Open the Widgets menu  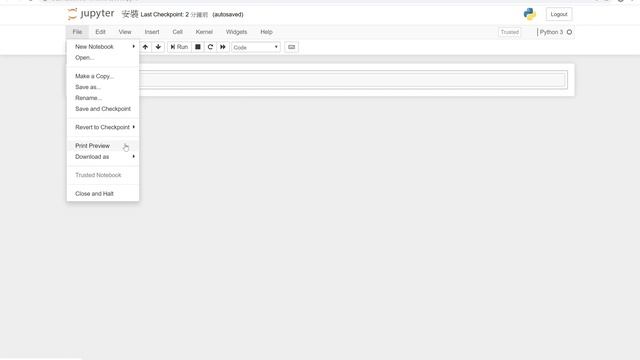click(236, 32)
